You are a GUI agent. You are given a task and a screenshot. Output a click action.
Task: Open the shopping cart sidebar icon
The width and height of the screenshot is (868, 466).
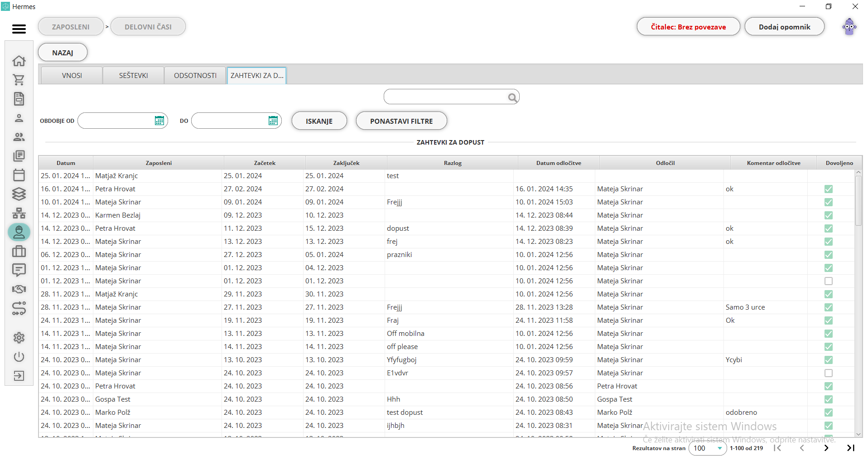click(19, 80)
